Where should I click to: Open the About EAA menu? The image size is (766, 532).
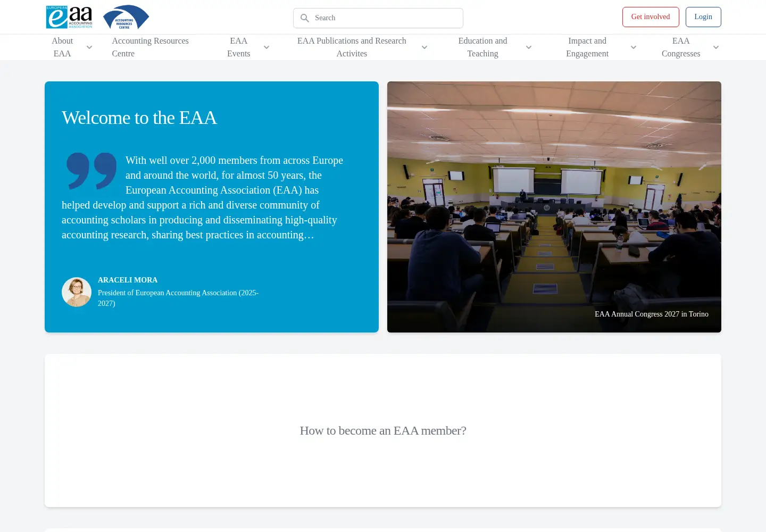[x=62, y=47]
